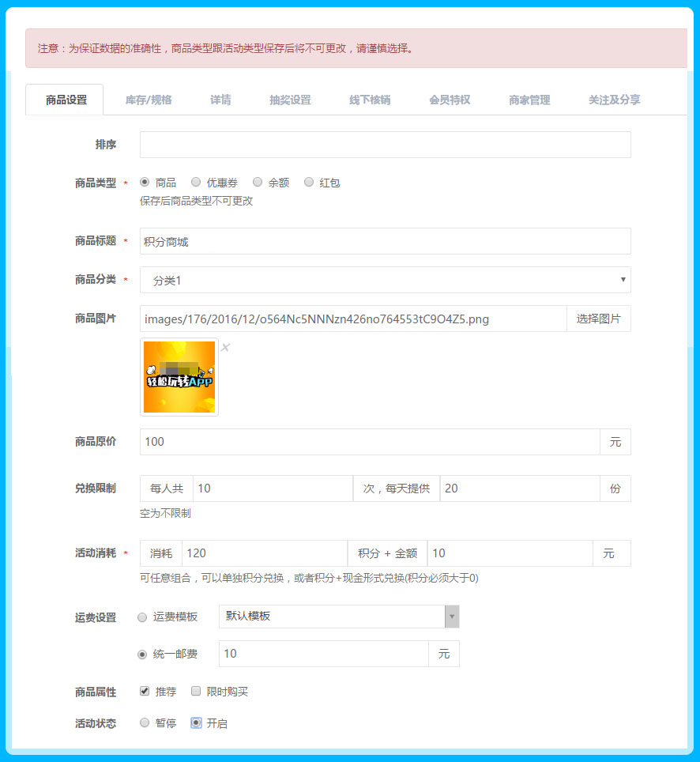The image size is (700, 762).
Task: Go to the 会员特权 tab
Action: [450, 100]
